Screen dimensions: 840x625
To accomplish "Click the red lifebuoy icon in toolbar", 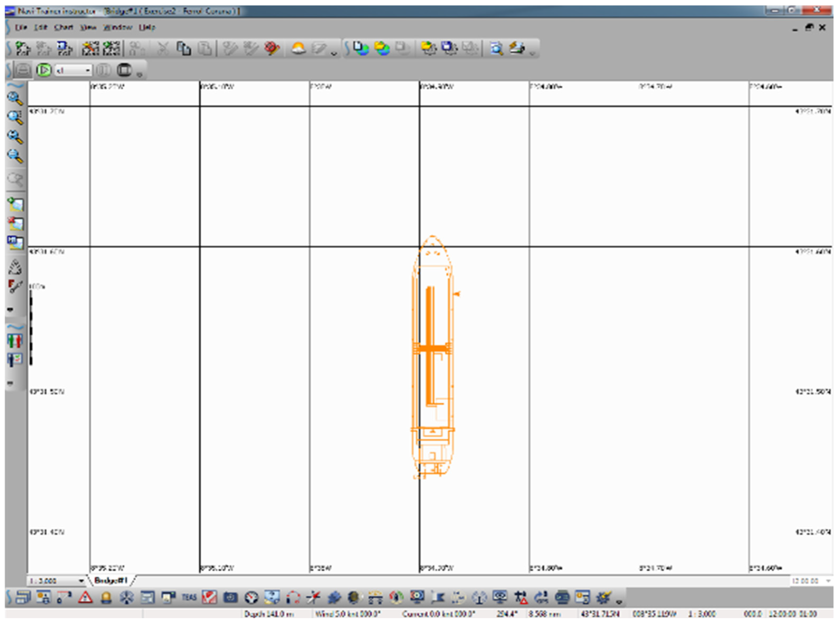I will tap(272, 48).
